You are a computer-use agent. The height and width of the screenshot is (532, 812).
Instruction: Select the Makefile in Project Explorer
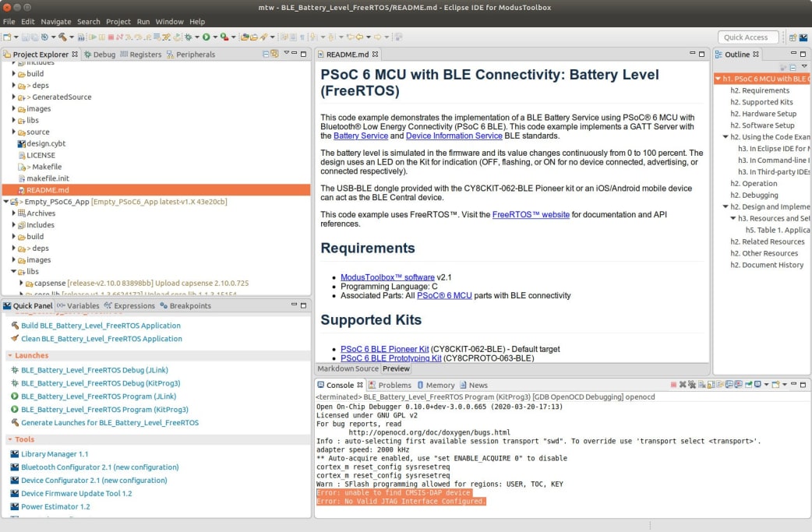[47, 167]
